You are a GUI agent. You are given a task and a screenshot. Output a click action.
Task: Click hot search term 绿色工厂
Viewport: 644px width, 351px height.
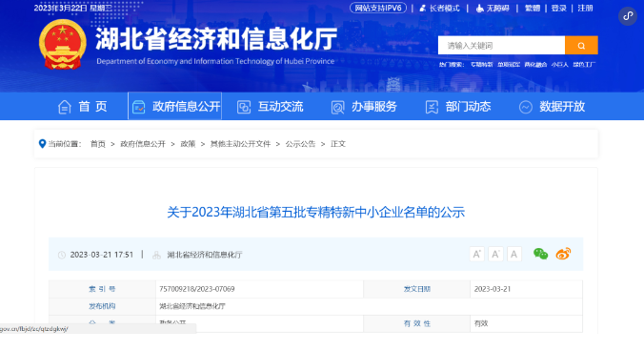click(584, 65)
